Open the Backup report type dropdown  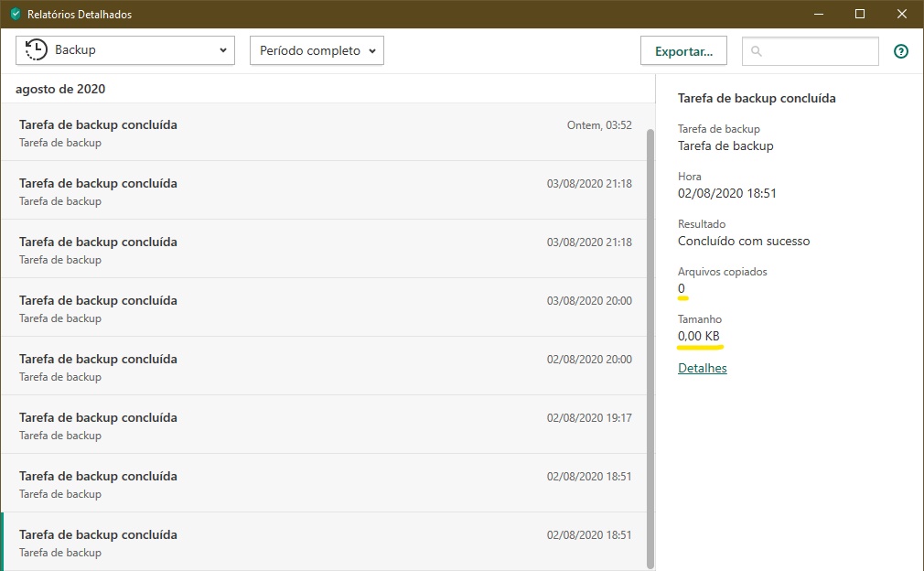tap(125, 50)
